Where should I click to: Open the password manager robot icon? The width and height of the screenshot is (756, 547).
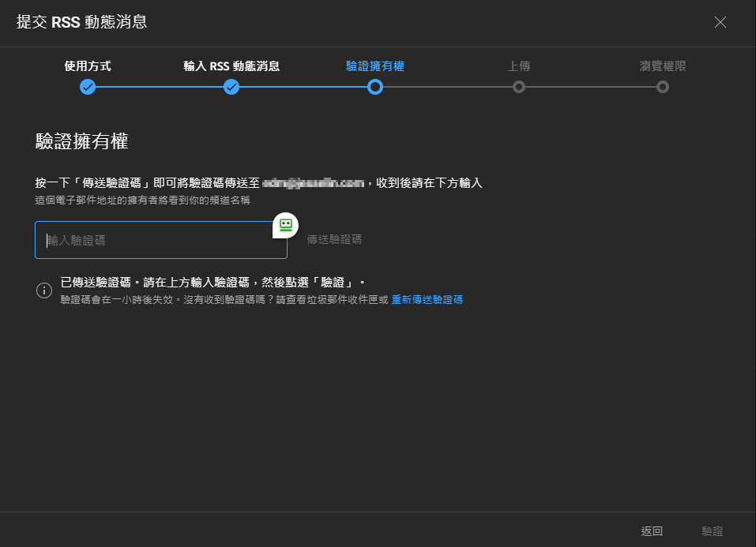pyautogui.click(x=285, y=225)
